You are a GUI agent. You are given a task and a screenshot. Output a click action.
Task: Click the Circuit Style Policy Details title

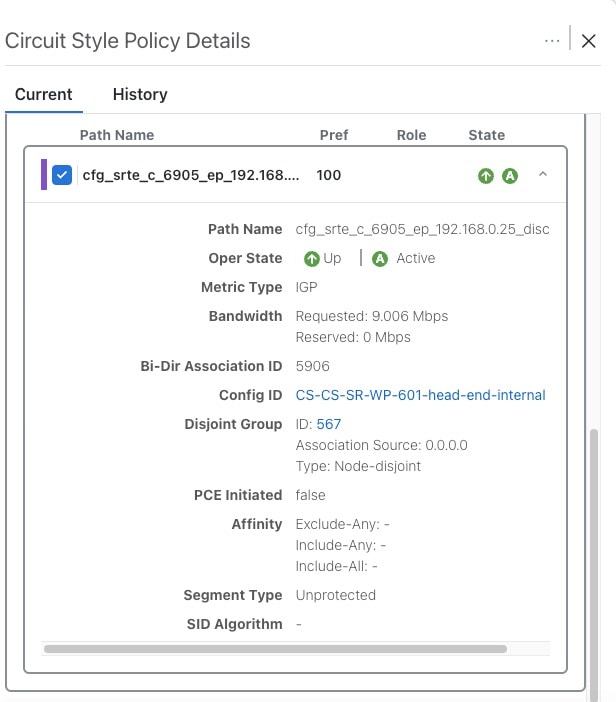128,41
